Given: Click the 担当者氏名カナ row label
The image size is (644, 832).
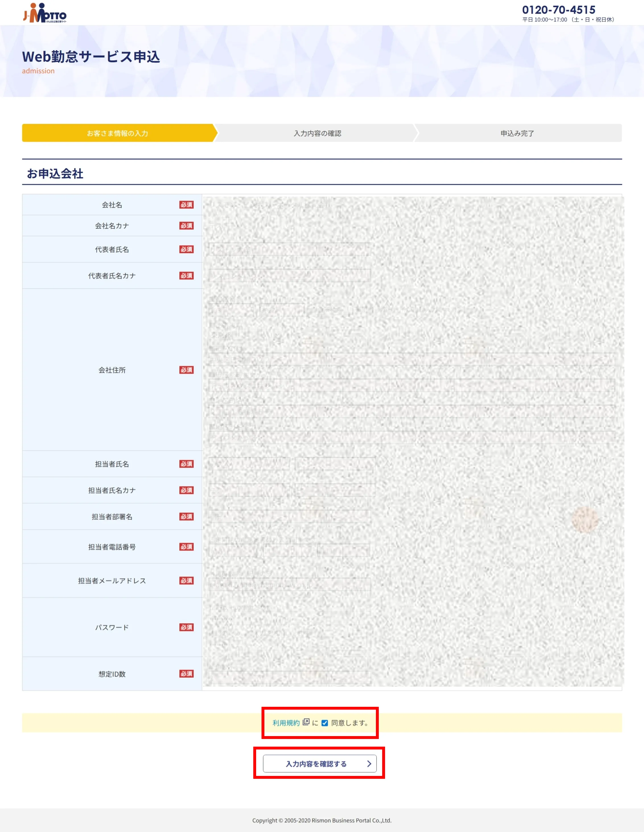Looking at the screenshot, I should click(x=112, y=490).
